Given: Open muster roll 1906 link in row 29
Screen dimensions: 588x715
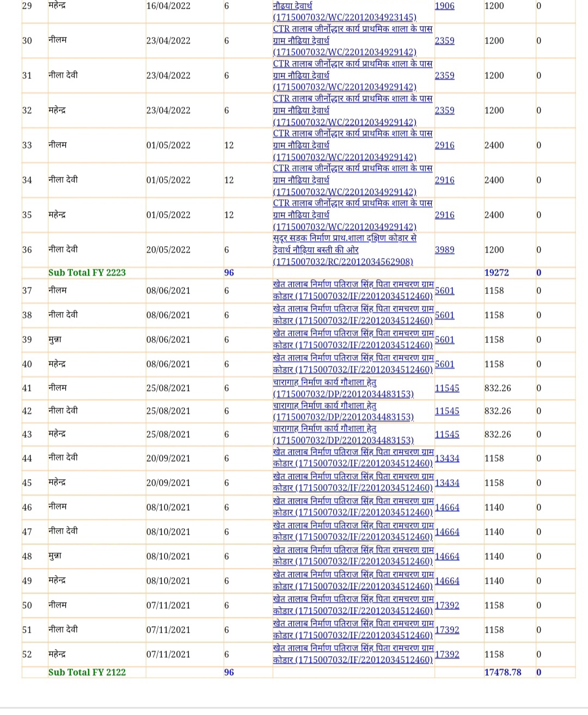Looking at the screenshot, I should point(444,6).
